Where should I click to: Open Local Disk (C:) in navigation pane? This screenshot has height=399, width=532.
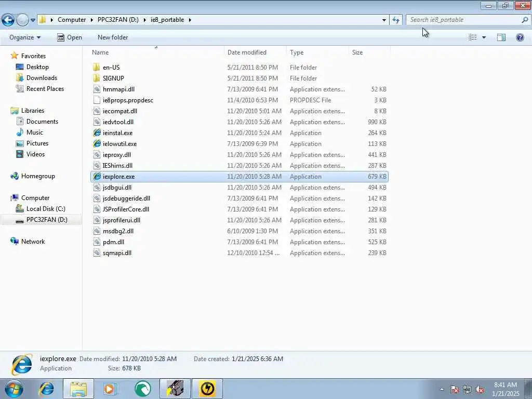[x=46, y=209]
